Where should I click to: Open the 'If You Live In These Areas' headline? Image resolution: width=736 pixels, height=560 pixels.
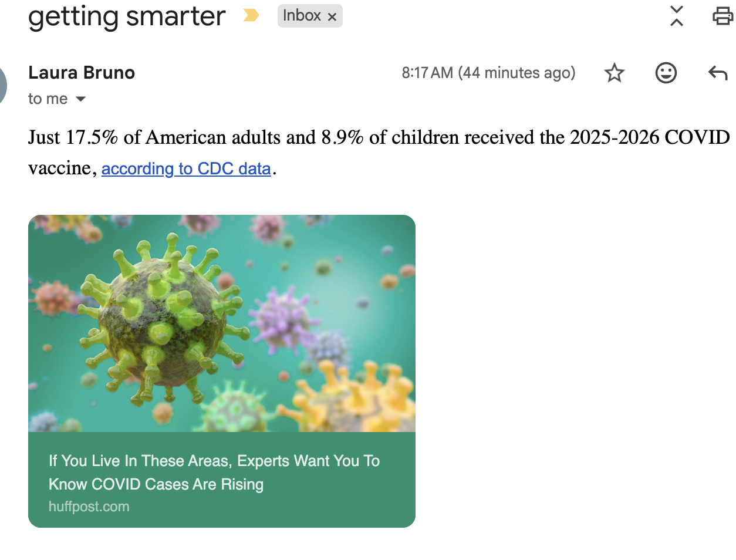tap(214, 473)
